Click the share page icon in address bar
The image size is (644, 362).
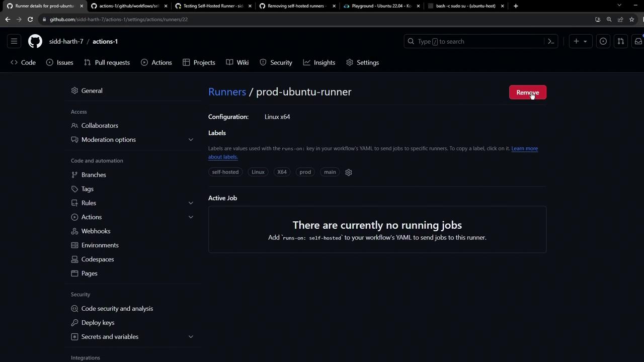tap(620, 19)
